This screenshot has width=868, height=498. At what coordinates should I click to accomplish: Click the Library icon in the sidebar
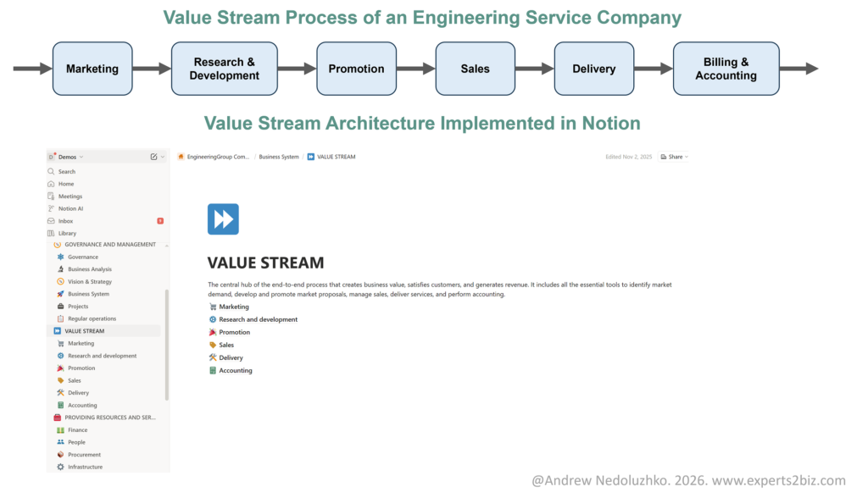click(x=52, y=233)
